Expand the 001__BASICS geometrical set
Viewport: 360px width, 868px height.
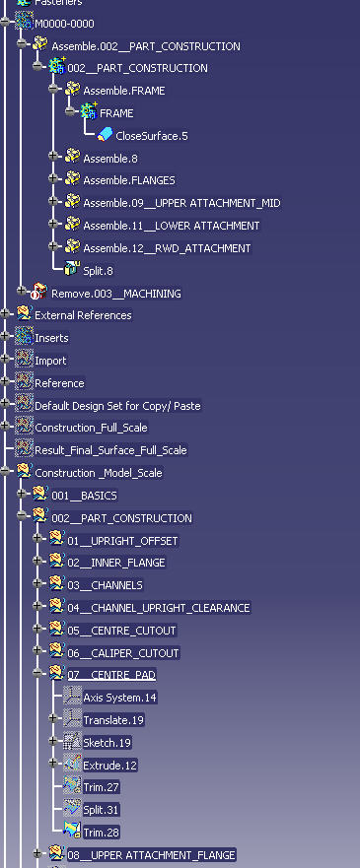(x=21, y=495)
